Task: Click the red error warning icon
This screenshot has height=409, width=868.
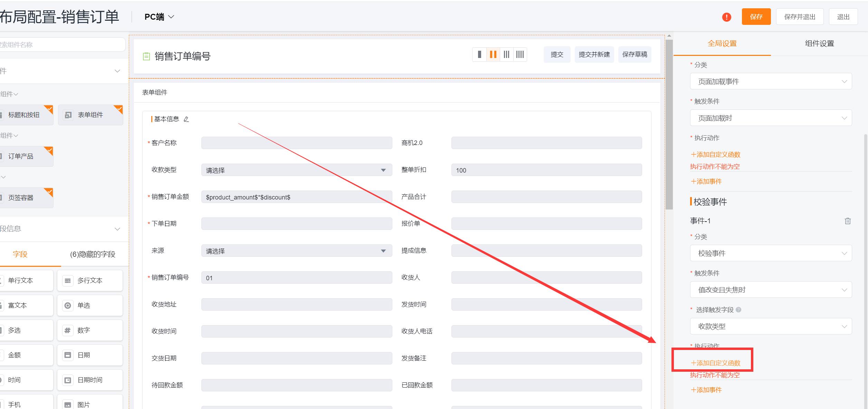Action: 726,17
